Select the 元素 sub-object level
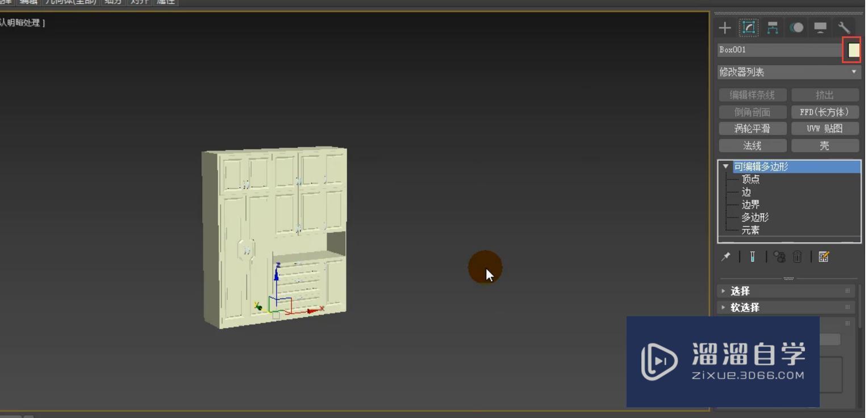This screenshot has height=418, width=868. click(750, 230)
